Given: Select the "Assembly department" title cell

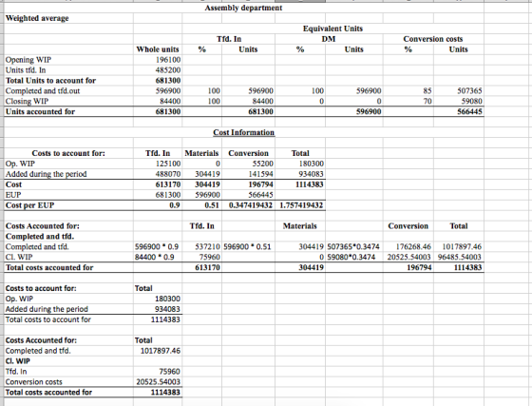Looking at the screenshot, I should coord(243,8).
